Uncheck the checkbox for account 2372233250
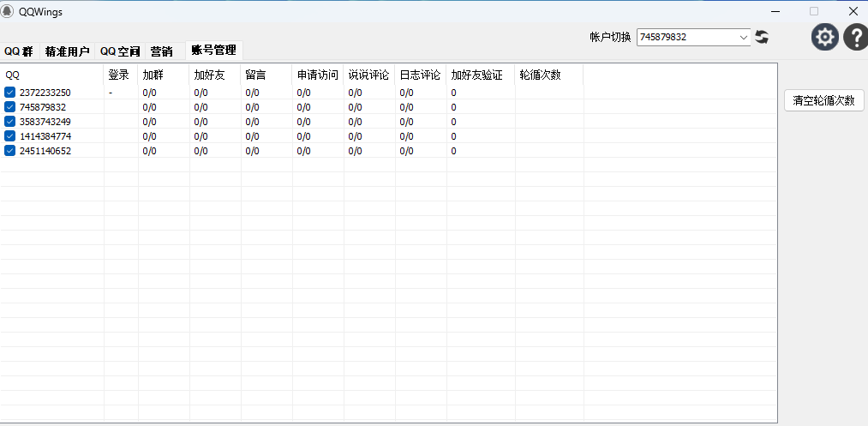This screenshot has height=426, width=868. point(10,93)
